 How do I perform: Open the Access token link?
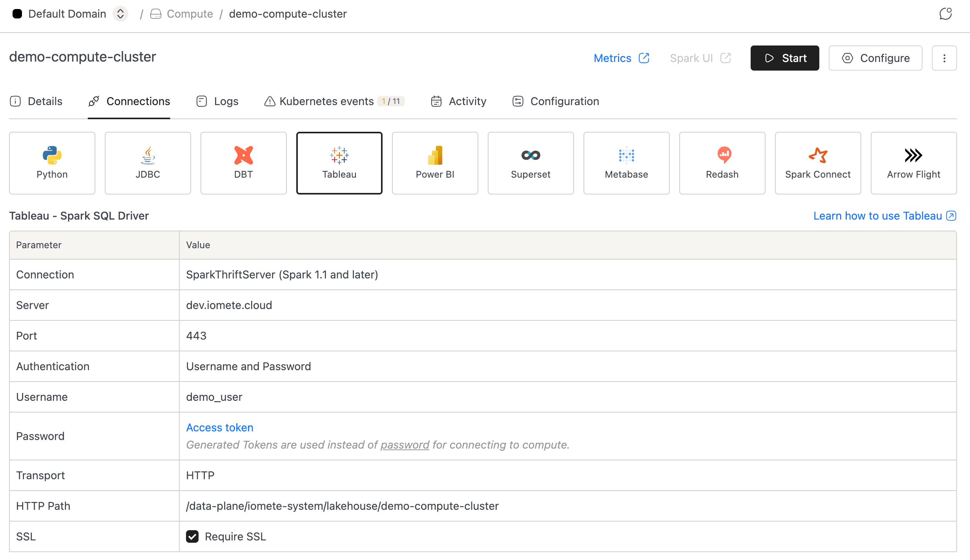(220, 427)
